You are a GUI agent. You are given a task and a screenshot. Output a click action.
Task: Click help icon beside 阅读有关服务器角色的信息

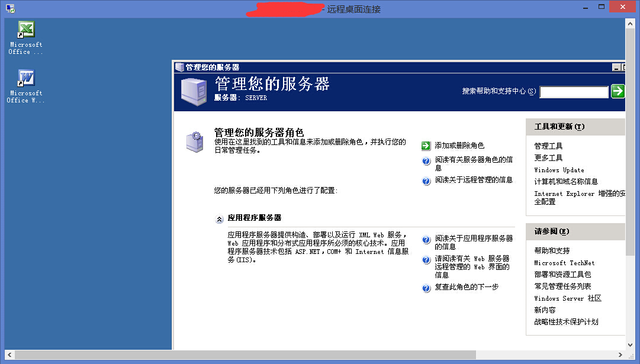[426, 161]
